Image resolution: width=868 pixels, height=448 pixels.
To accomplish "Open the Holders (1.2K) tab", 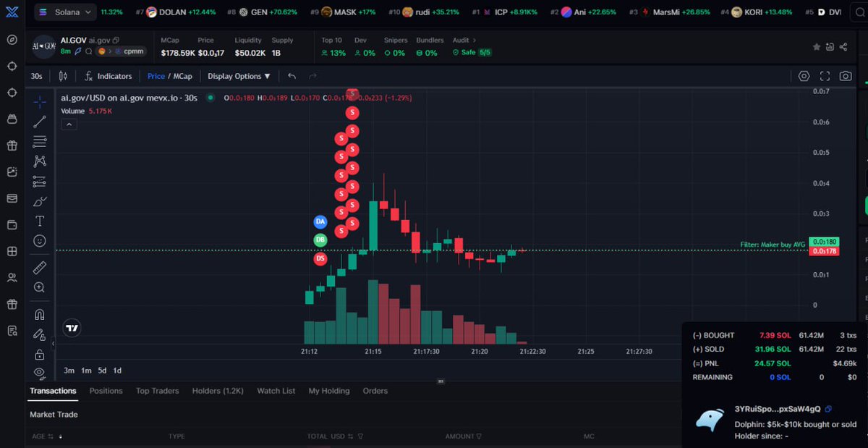I will 218,391.
